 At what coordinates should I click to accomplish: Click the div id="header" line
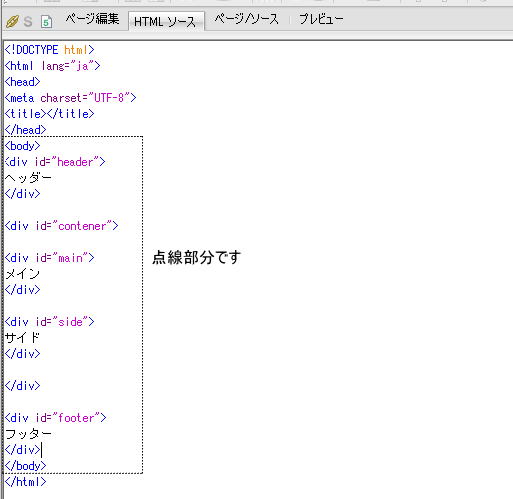pyautogui.click(x=55, y=162)
